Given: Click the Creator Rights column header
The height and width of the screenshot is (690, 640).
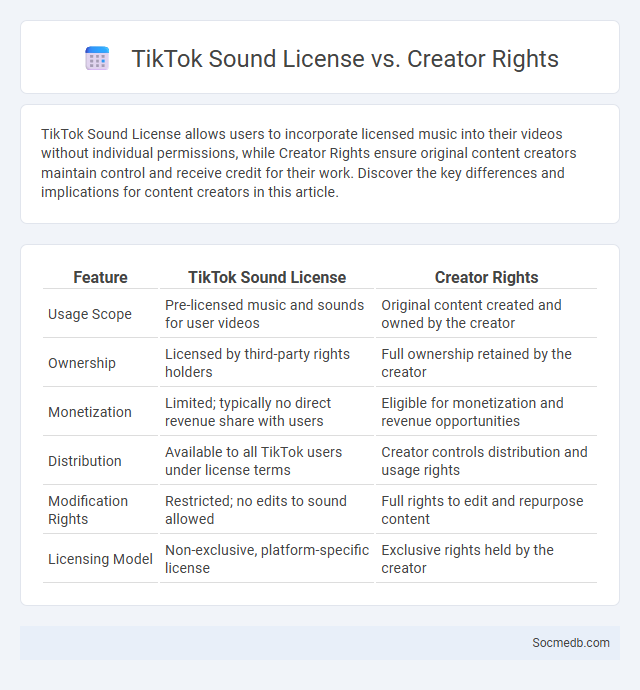Looking at the screenshot, I should point(486,277).
